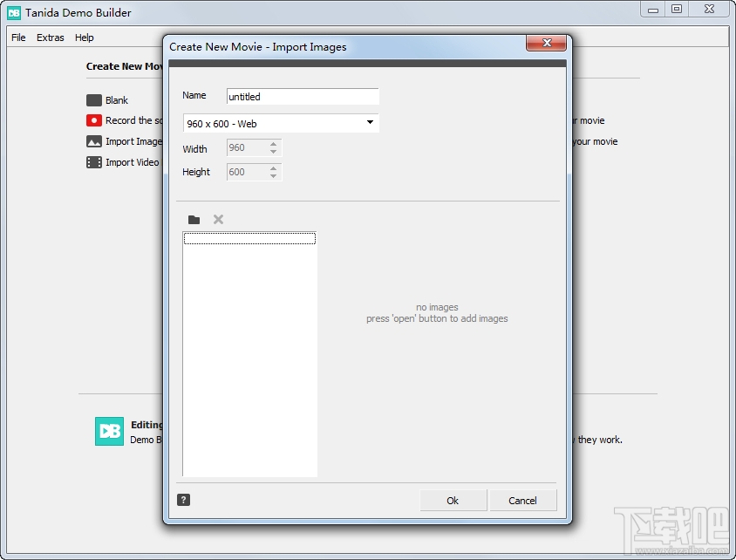736x560 pixels.
Task: Click the red Record the screen icon
Action: [93, 120]
